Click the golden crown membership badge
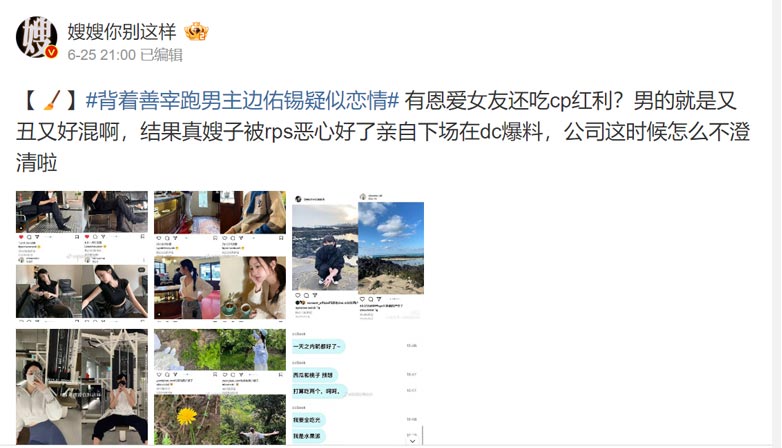 click(196, 31)
